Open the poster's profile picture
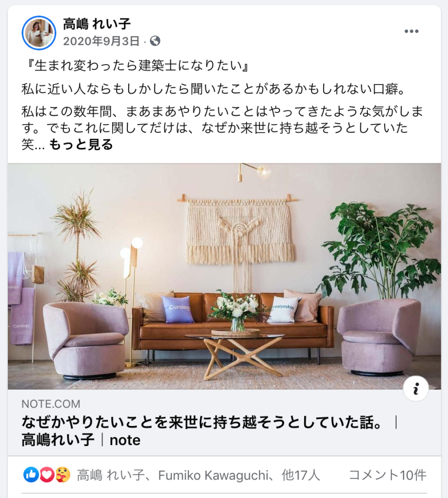 click(x=39, y=33)
